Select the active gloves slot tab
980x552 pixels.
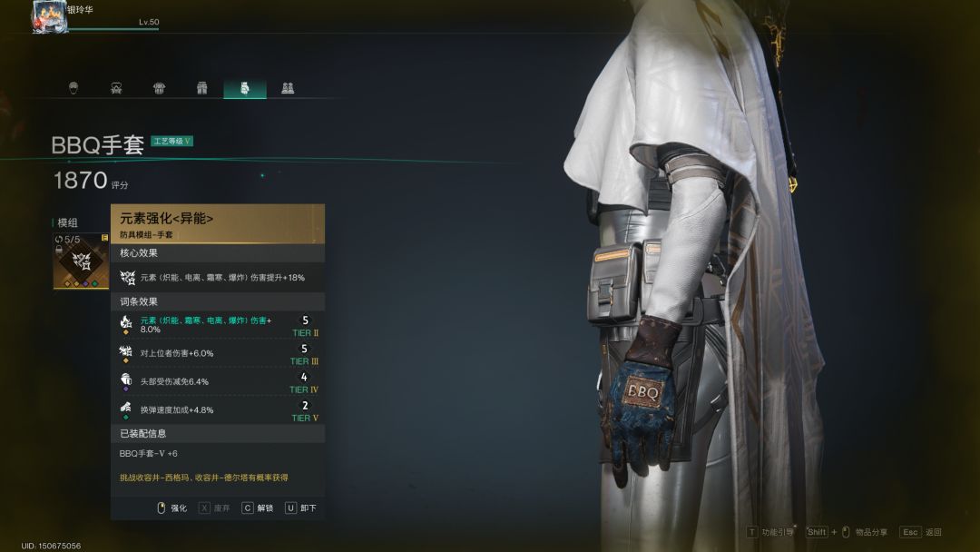tap(245, 88)
